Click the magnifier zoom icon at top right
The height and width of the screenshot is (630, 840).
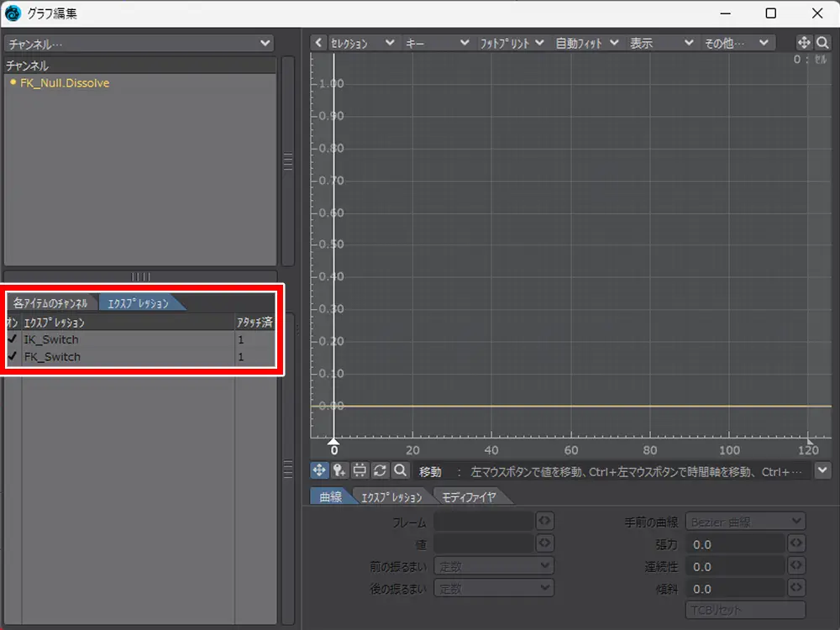point(822,43)
